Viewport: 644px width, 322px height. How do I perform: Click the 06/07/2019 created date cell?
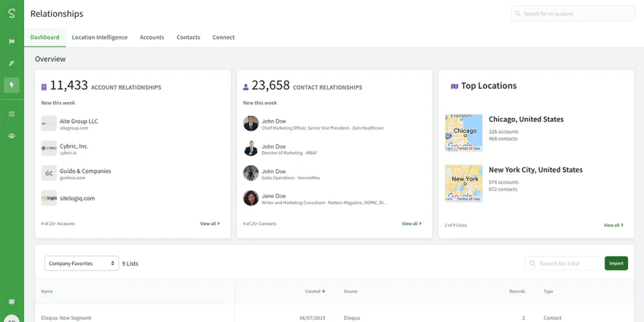313,318
